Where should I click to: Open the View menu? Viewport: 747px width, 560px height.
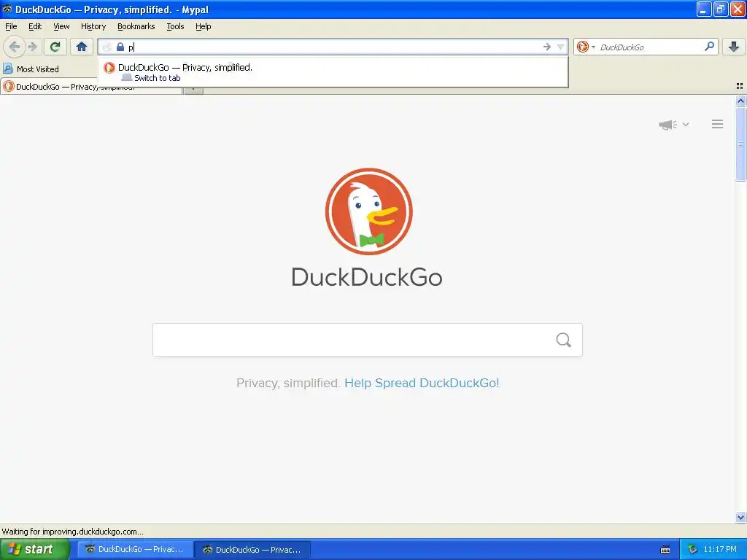[x=61, y=26]
